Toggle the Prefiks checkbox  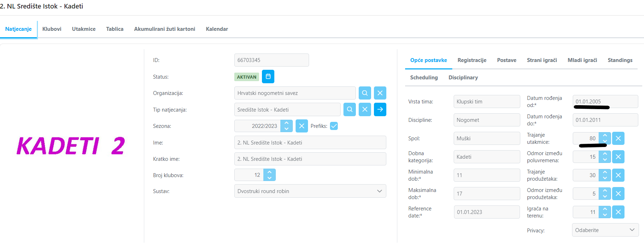click(x=334, y=126)
